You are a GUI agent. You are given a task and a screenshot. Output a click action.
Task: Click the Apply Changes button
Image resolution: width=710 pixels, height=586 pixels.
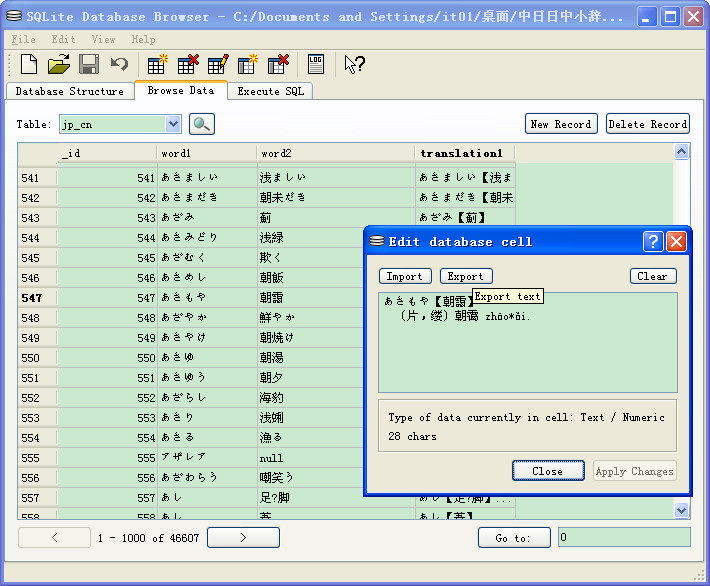click(634, 471)
